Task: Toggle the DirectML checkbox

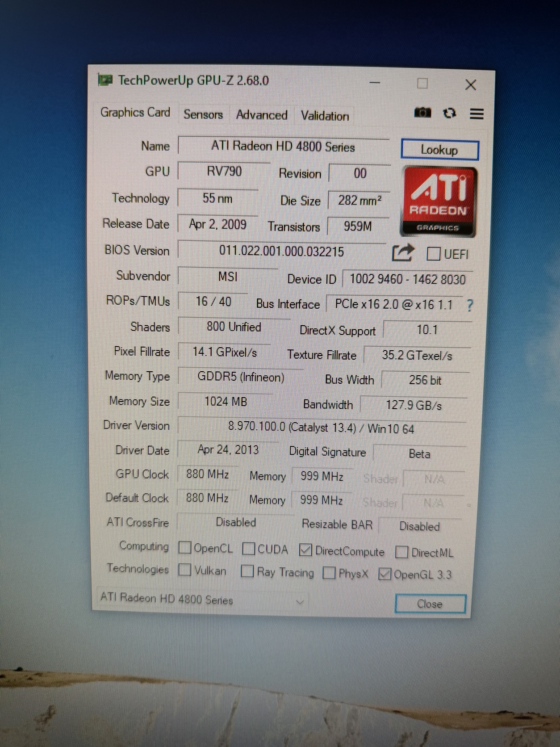Action: coord(402,552)
